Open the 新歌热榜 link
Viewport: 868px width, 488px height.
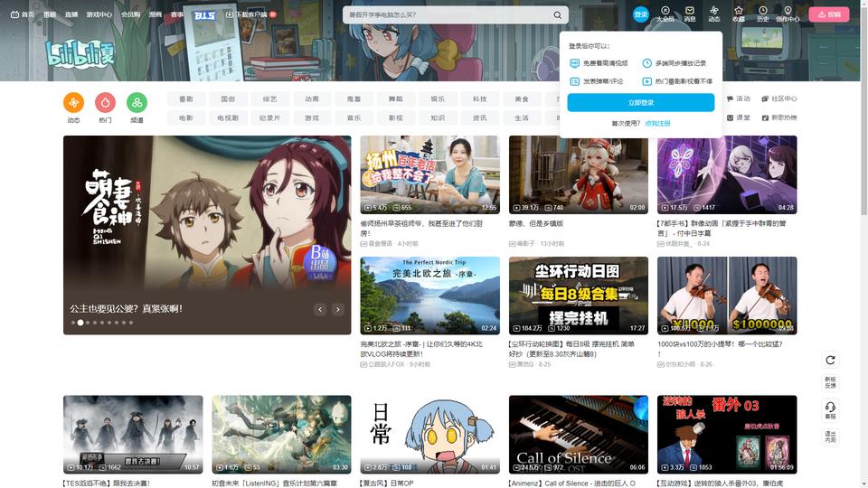(779, 117)
